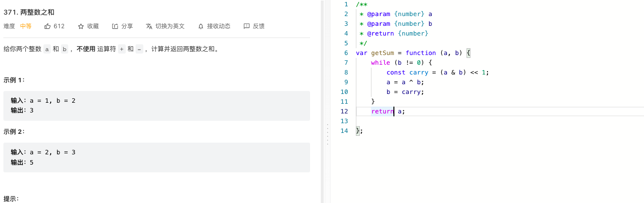
Task: Click the getSum function name in code
Action: coord(383,53)
